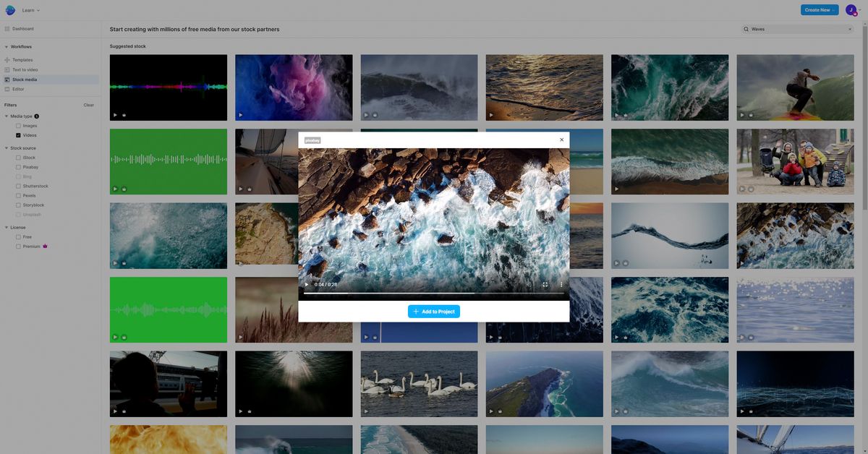Go to the Dashboard
Image resolution: width=868 pixels, height=454 pixels.
[x=22, y=28]
